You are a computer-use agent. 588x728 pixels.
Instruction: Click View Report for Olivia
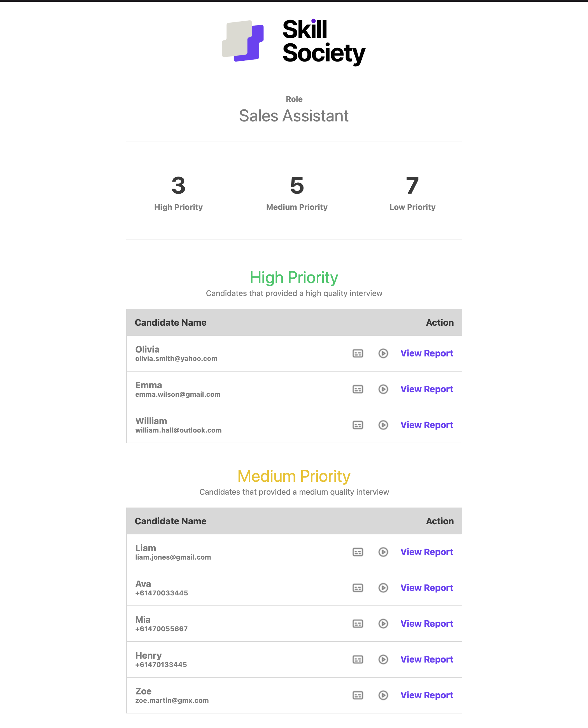426,353
